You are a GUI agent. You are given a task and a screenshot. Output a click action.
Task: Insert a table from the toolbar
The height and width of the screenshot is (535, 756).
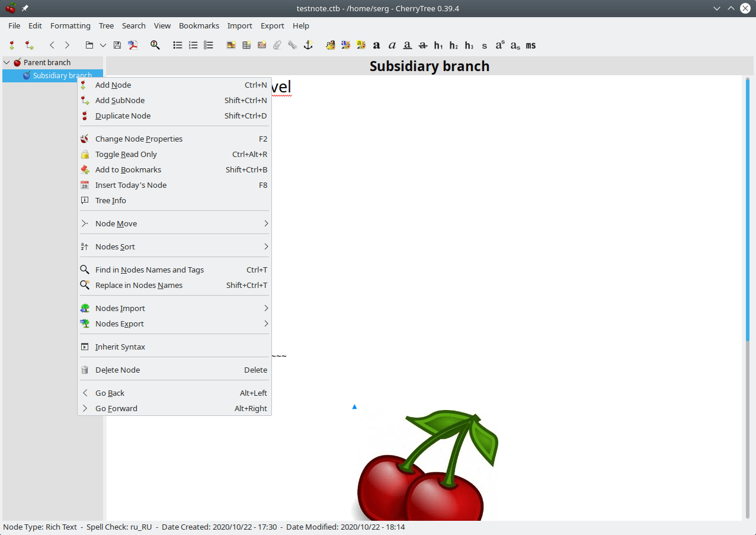[x=246, y=45]
